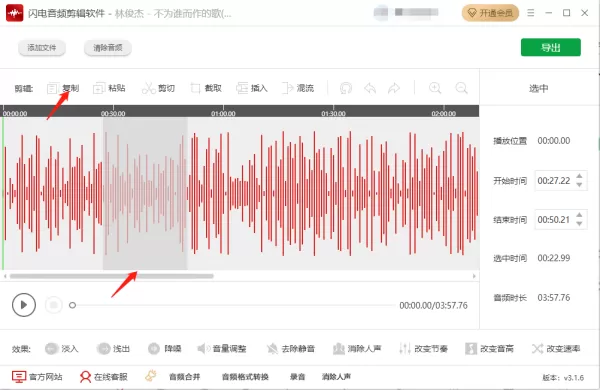Apply the Noise Reduction (降噪) effect

(165, 349)
